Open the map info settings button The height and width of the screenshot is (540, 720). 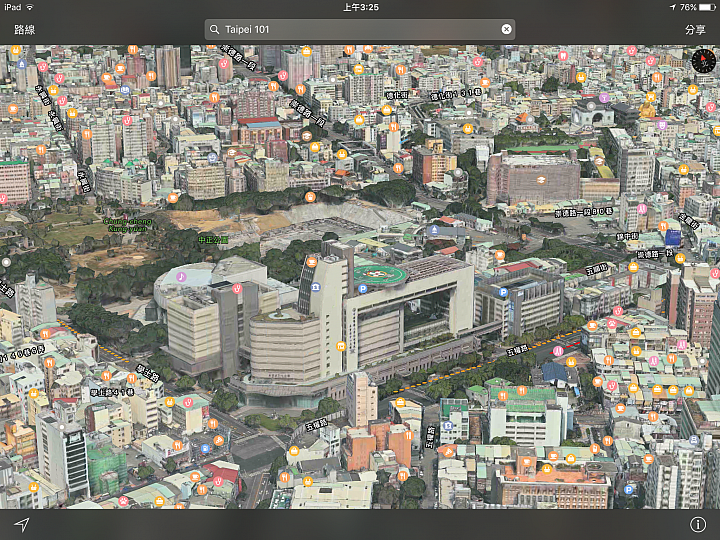tap(698, 524)
